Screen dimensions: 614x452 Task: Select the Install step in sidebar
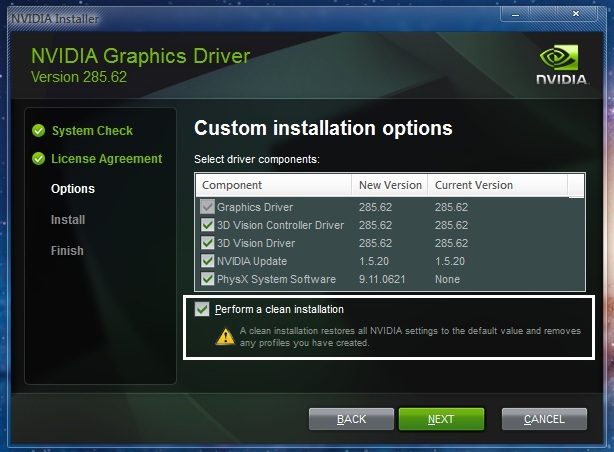point(68,220)
